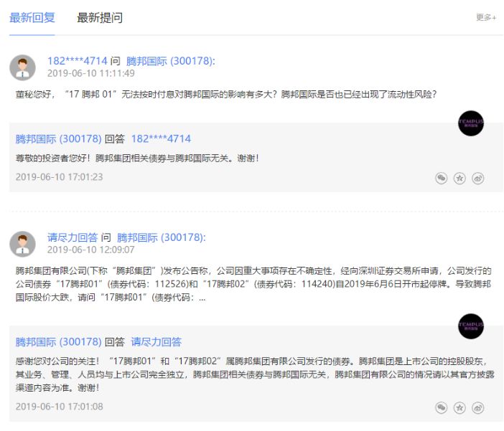The image size is (504, 431).
Task: Click the TEMPUS logo above the 17:01:08 reply
Action: [x=471, y=326]
